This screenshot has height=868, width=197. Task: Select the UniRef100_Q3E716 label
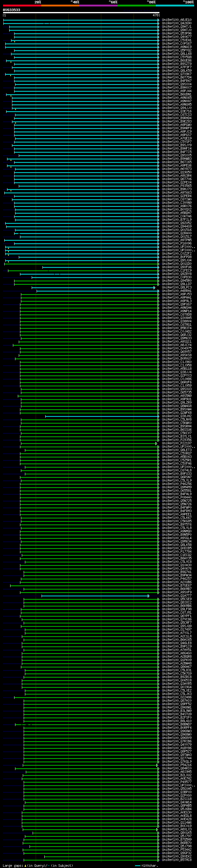(176, 111)
